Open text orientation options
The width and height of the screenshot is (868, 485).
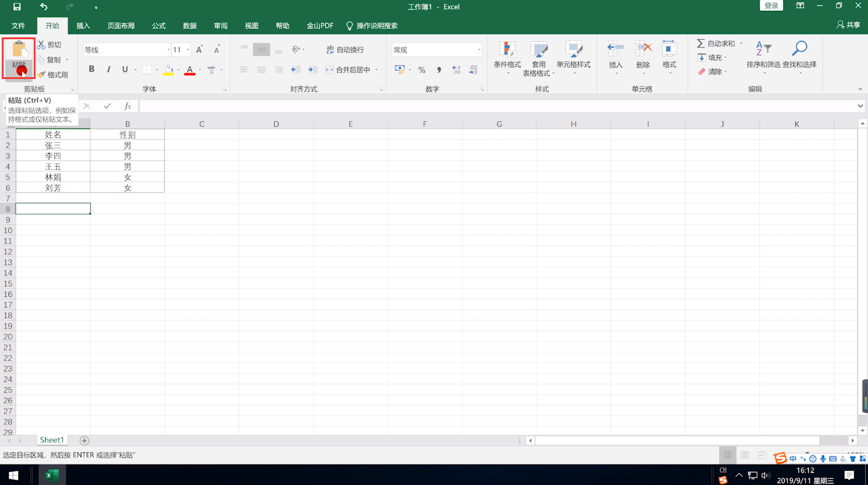[297, 49]
